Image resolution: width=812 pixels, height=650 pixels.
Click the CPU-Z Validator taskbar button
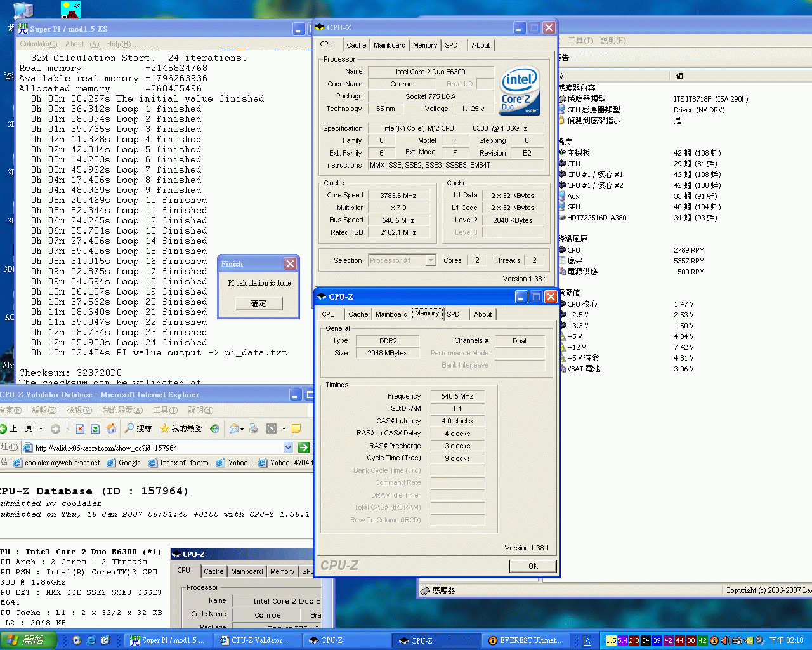258,640
